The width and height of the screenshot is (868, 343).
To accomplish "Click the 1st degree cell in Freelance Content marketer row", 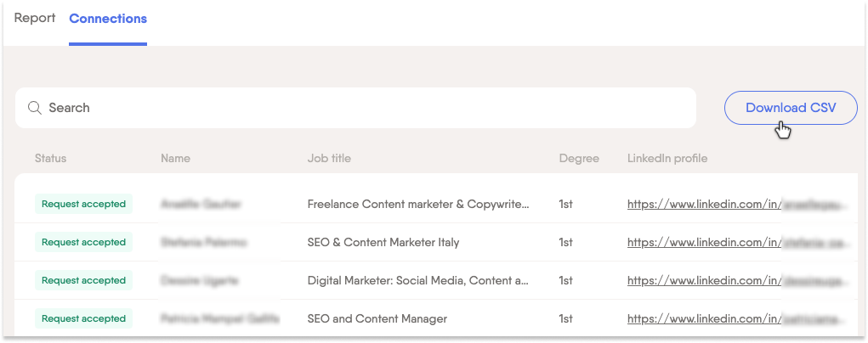I will tap(565, 204).
